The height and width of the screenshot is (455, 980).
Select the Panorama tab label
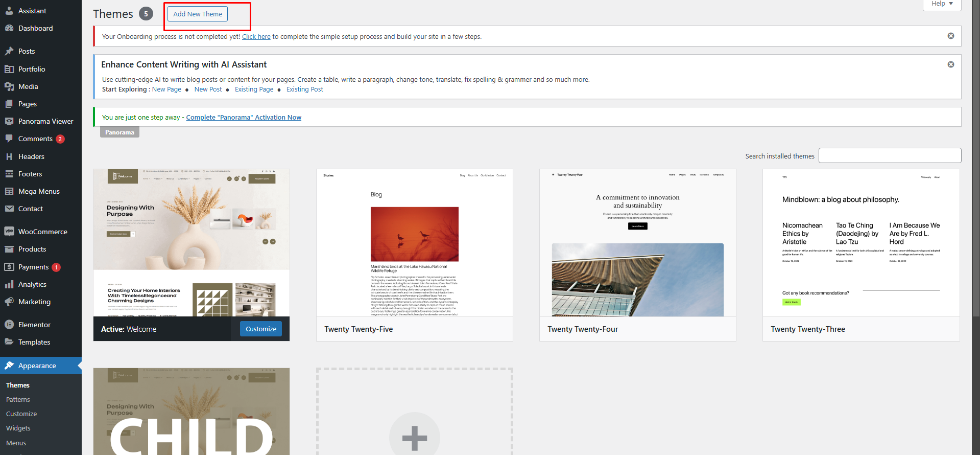(119, 132)
